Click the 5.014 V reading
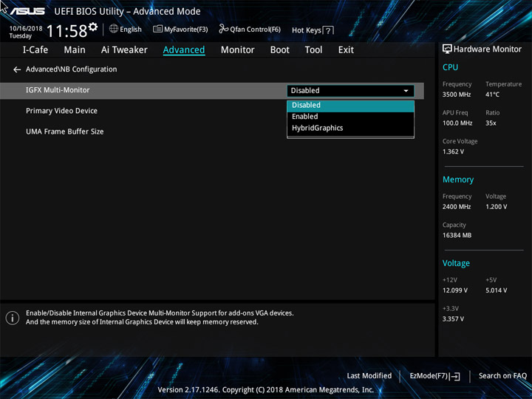This screenshot has width=532, height=399. pyautogui.click(x=497, y=290)
